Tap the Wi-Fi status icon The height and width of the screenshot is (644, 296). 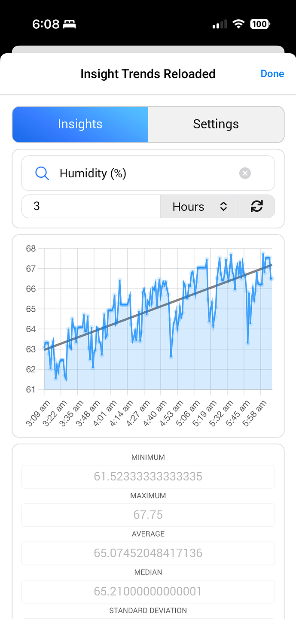[x=238, y=24]
